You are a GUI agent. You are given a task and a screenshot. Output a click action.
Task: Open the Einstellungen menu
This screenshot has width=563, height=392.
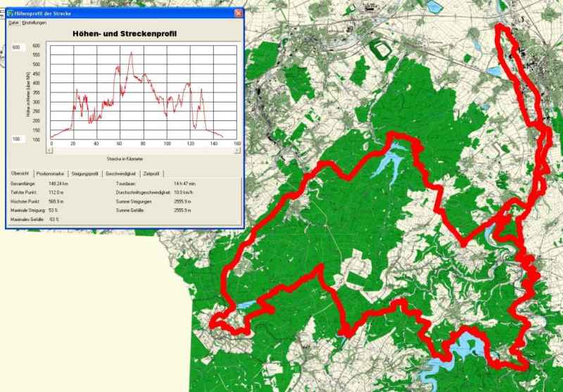pos(34,23)
